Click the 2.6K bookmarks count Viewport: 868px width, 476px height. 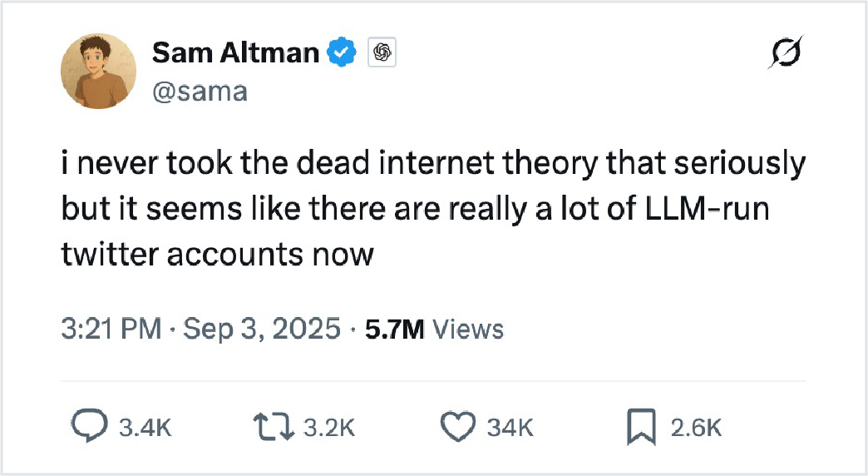[x=697, y=428]
